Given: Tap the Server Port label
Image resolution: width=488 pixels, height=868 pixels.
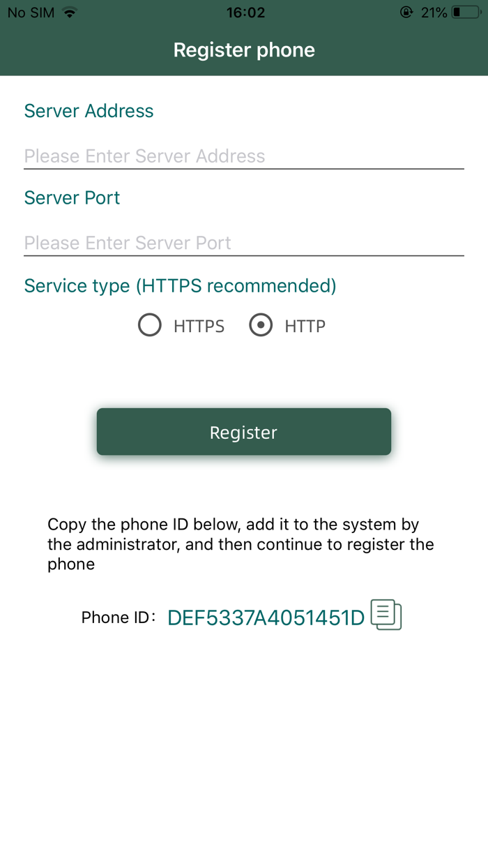Looking at the screenshot, I should pyautogui.click(x=72, y=197).
